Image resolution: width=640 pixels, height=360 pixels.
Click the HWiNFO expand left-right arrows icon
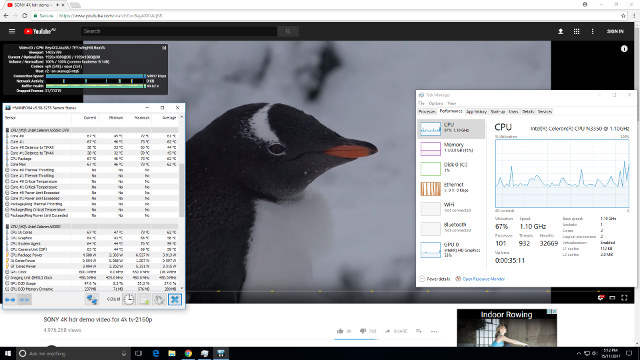[10, 300]
